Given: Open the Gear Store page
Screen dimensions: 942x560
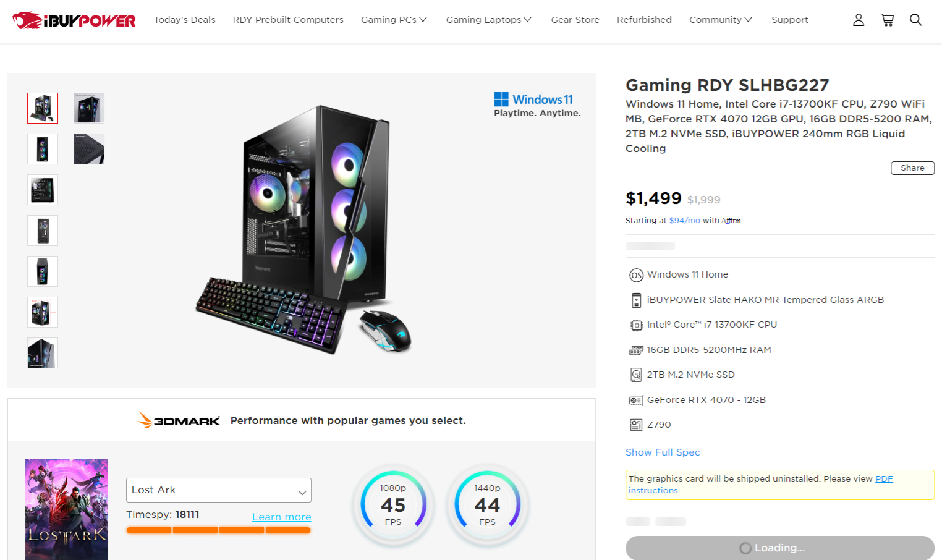Looking at the screenshot, I should point(575,20).
